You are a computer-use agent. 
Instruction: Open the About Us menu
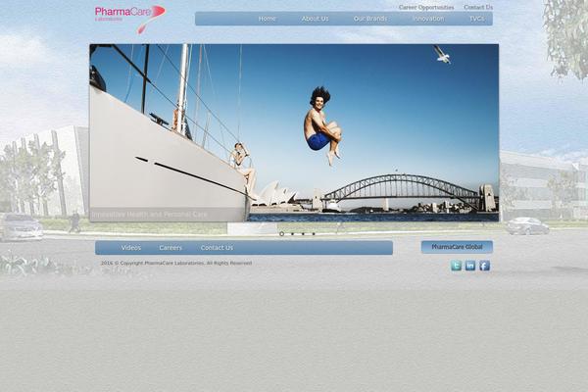pos(315,19)
